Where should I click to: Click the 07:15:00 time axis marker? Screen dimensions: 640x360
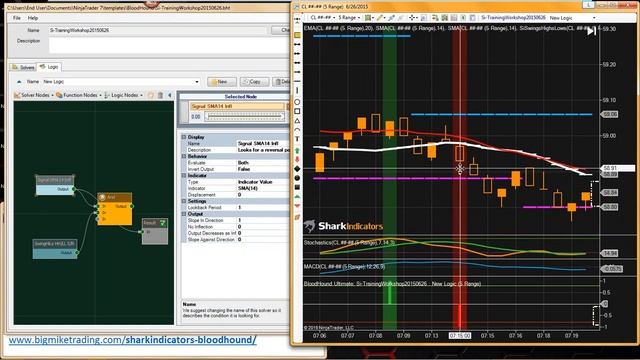pyautogui.click(x=460, y=336)
